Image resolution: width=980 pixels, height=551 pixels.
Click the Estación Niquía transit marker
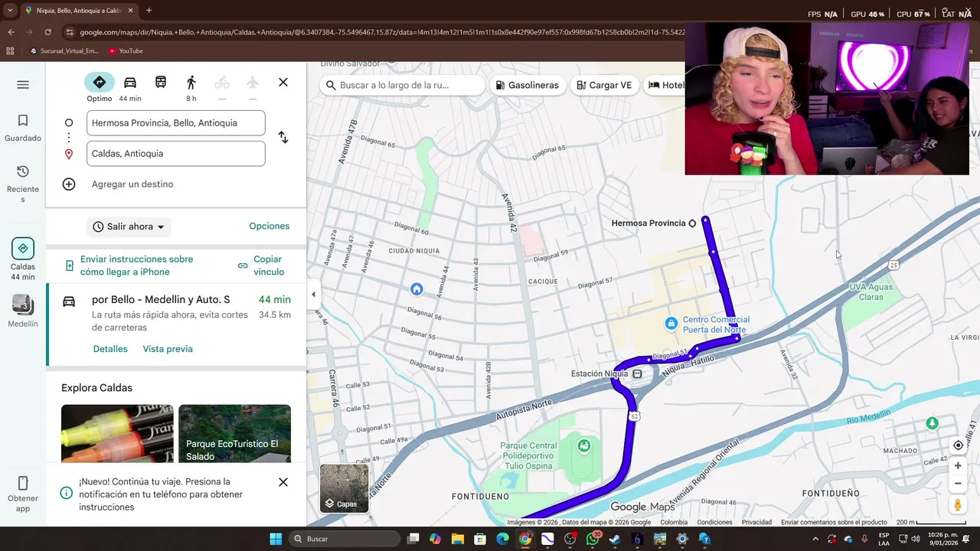pos(637,374)
